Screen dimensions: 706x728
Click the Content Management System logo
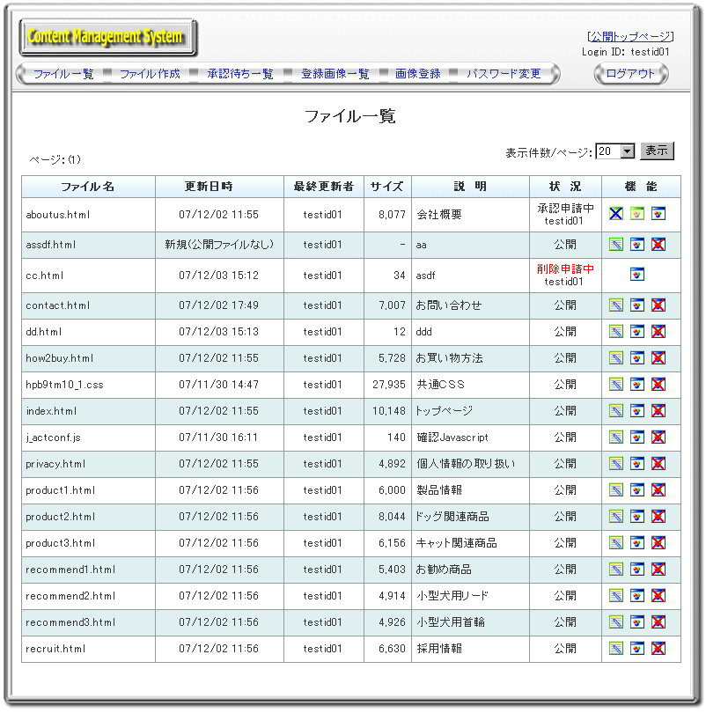pos(107,37)
